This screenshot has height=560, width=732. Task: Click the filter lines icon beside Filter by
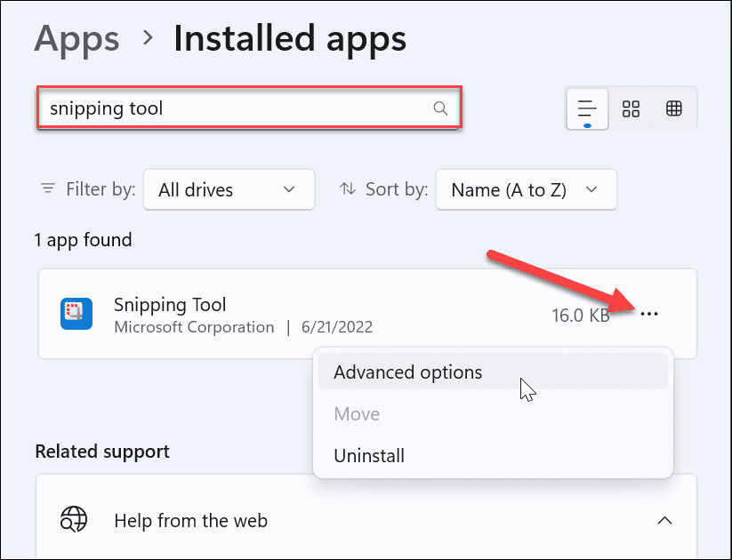coord(48,189)
